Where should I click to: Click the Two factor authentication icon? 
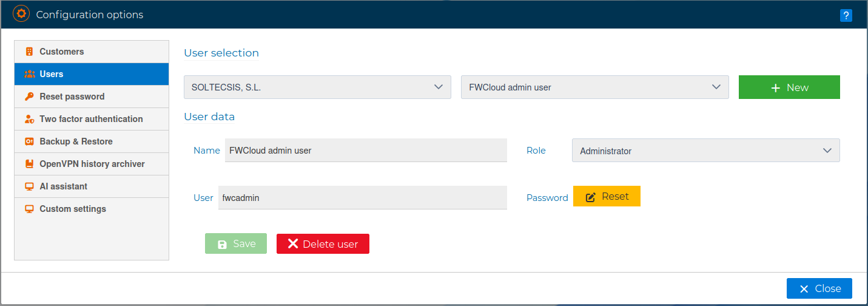pyautogui.click(x=29, y=119)
